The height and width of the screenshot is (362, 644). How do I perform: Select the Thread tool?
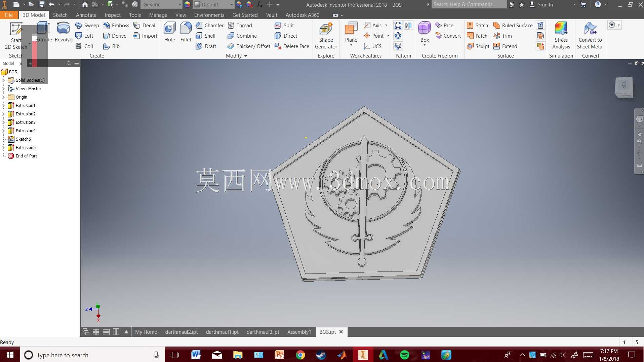[x=240, y=25]
